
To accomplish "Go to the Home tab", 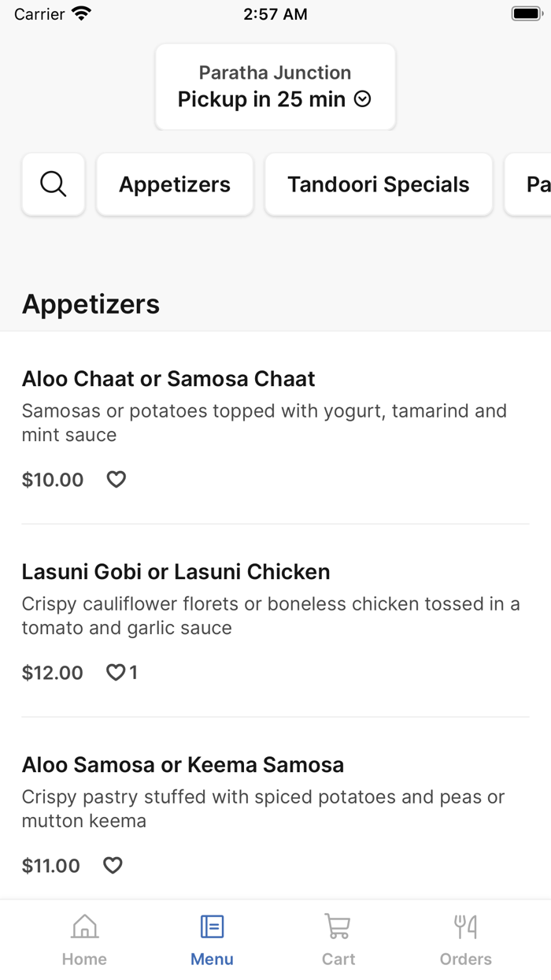I will coord(84,939).
